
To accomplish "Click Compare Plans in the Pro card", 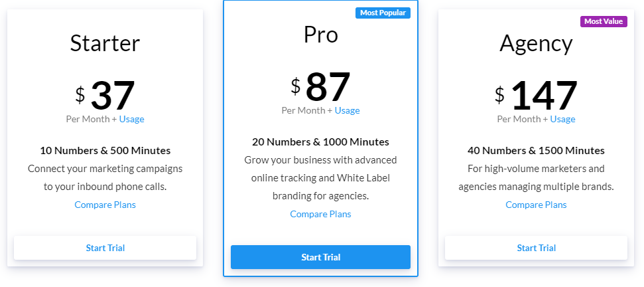I will 320,214.
